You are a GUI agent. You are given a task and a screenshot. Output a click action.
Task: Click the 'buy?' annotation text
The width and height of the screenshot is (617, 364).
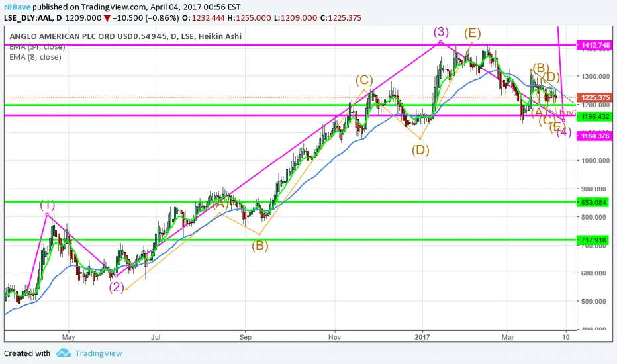coord(567,113)
